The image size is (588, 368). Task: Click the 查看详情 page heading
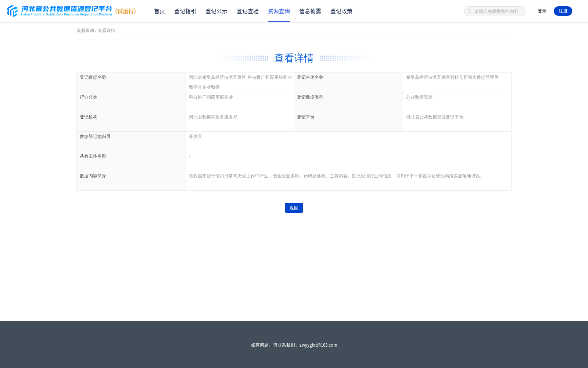[294, 58]
